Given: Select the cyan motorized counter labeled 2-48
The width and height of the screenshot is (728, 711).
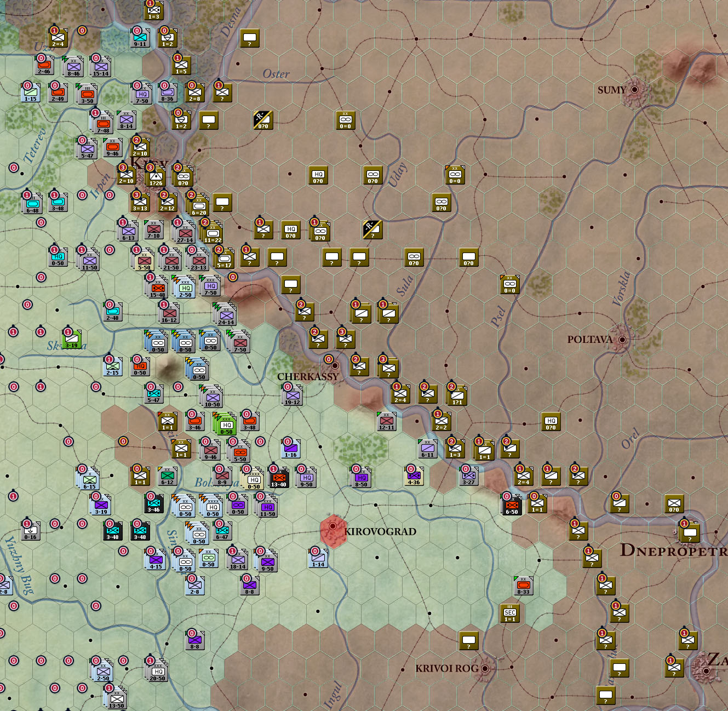Looking at the screenshot, I should pos(113,312).
